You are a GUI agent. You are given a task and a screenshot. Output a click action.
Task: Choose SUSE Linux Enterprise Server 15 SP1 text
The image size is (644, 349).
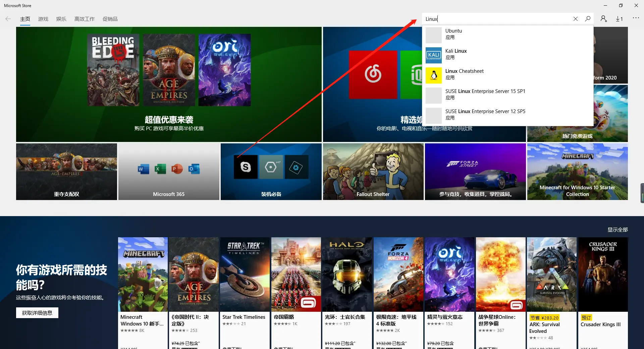(x=485, y=91)
